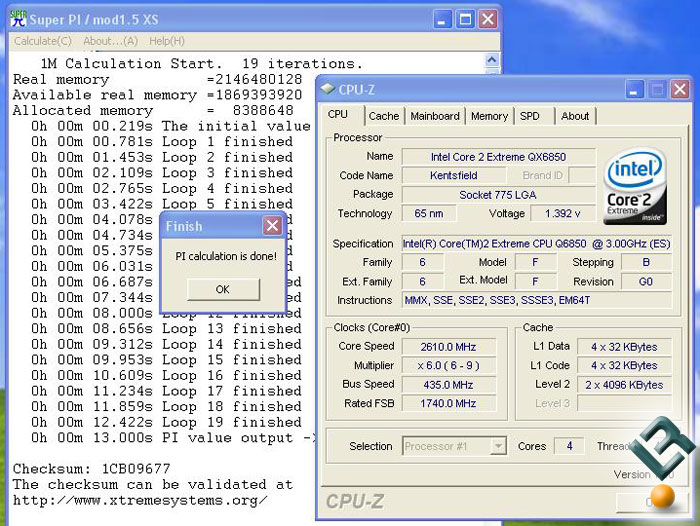
Task: Click the Loop 19 finished line
Action: pyautogui.click(x=166, y=422)
